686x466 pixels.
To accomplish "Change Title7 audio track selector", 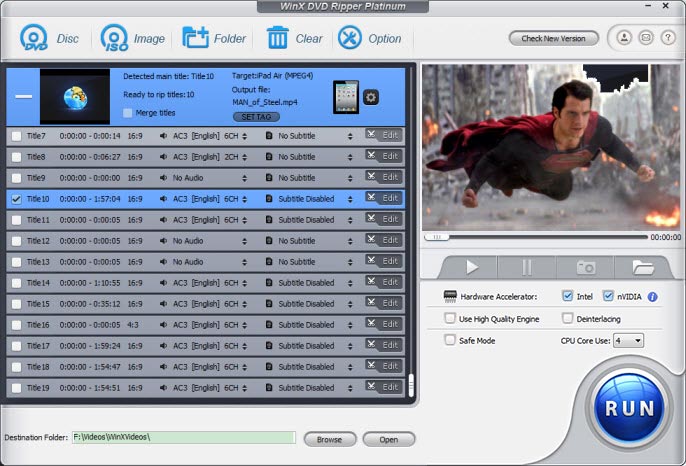I will coord(245,136).
